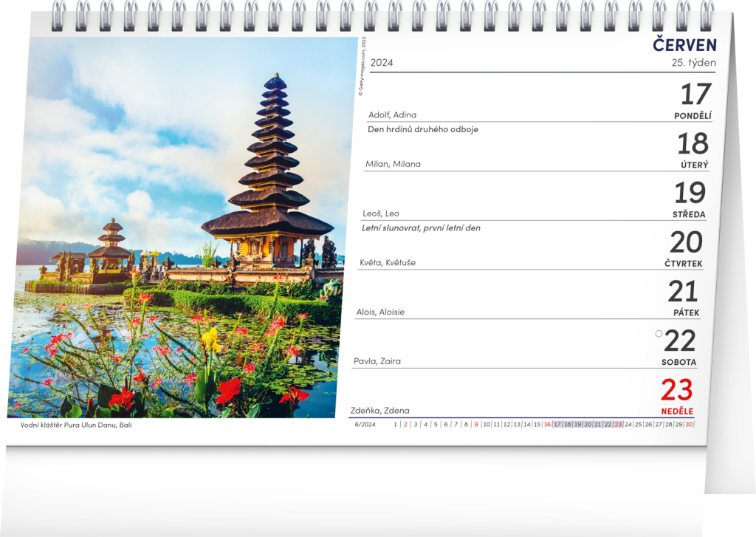The image size is (756, 537).
Task: Click day 30 in the mini month strip
Action: click(689, 425)
